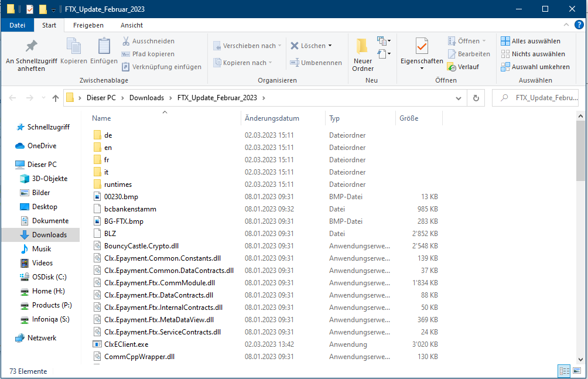Navigate up one folder level
The height and width of the screenshot is (379, 588).
coord(56,98)
